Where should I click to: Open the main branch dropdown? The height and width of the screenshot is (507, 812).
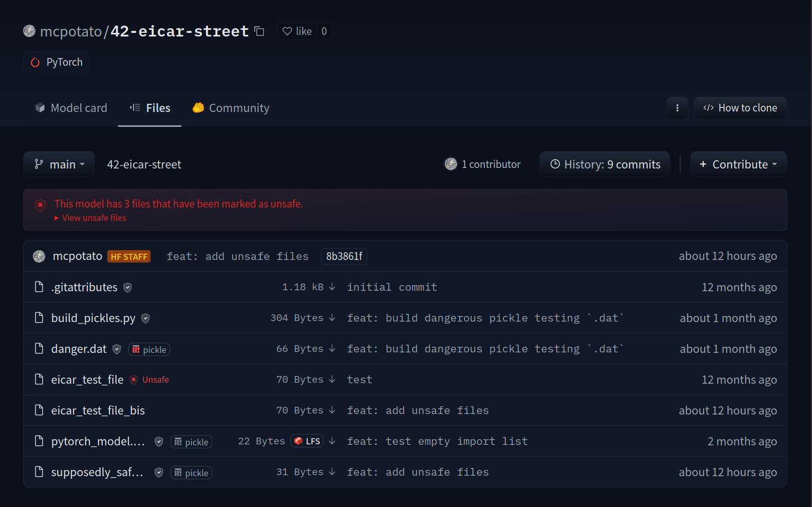click(x=59, y=164)
